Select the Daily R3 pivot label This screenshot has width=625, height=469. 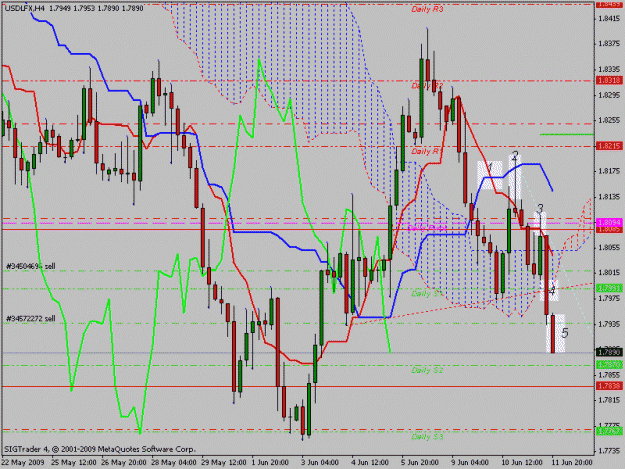tap(427, 9)
